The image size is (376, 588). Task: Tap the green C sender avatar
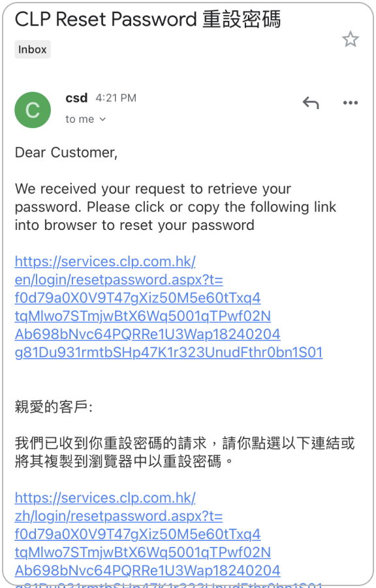pos(33,110)
